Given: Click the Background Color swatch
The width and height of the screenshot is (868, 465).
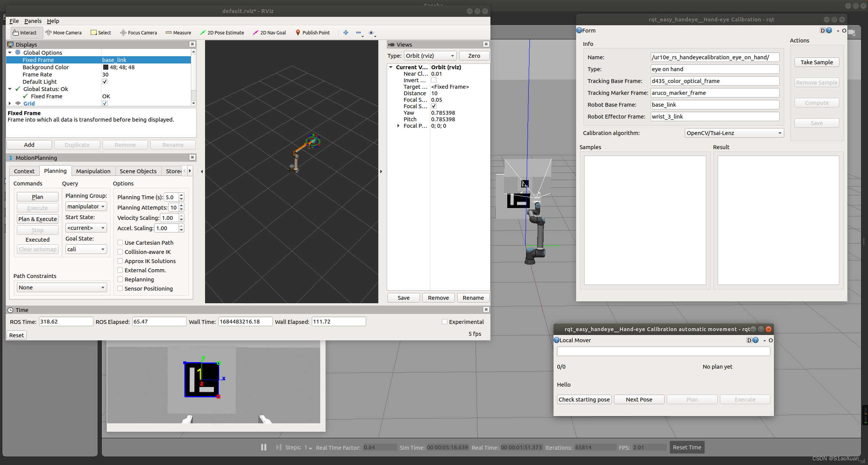Looking at the screenshot, I should pyautogui.click(x=106, y=67).
